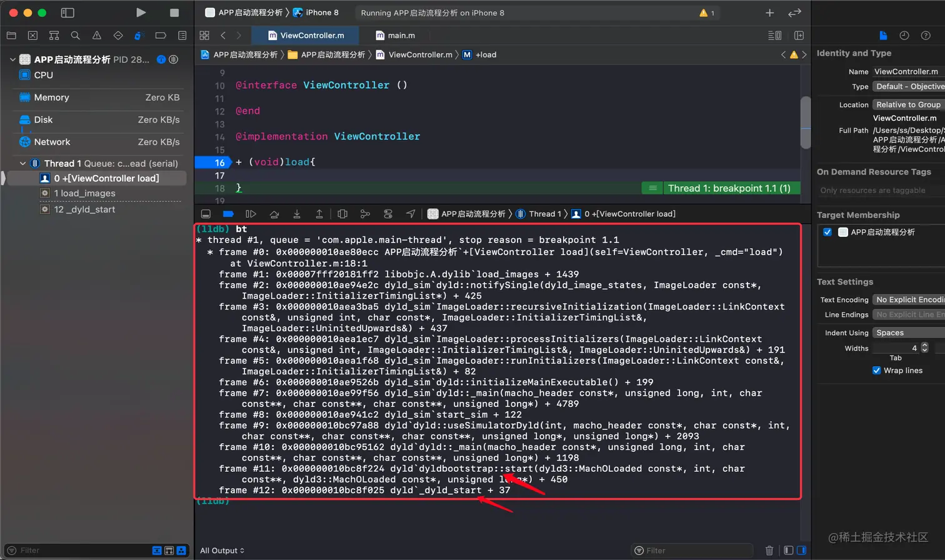Open the test navigator diamond icon
The image size is (945, 560).
tap(118, 36)
